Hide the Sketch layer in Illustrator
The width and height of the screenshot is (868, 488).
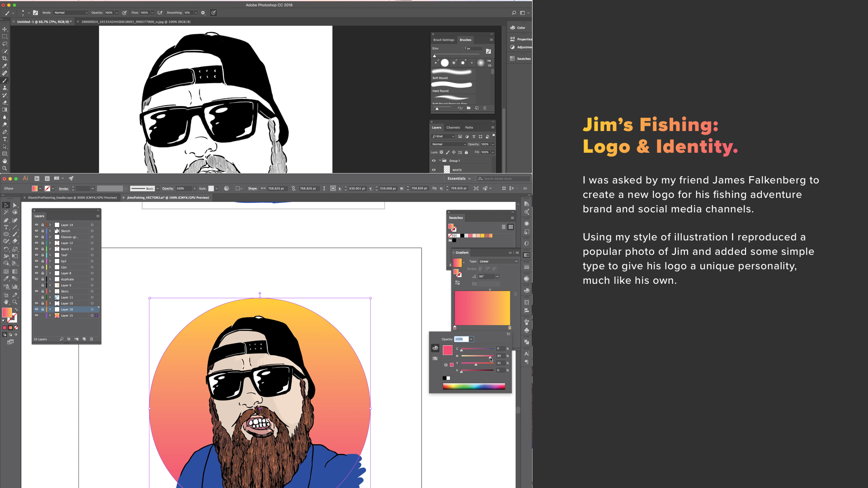[x=37, y=231]
